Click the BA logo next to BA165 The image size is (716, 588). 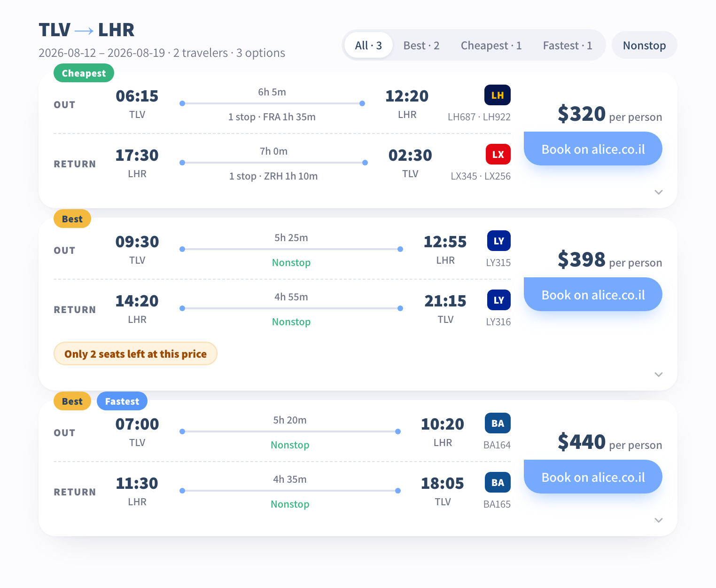pos(498,483)
